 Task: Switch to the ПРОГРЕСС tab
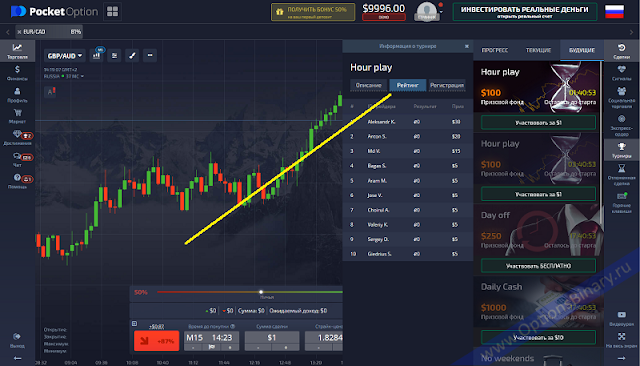pyautogui.click(x=495, y=50)
